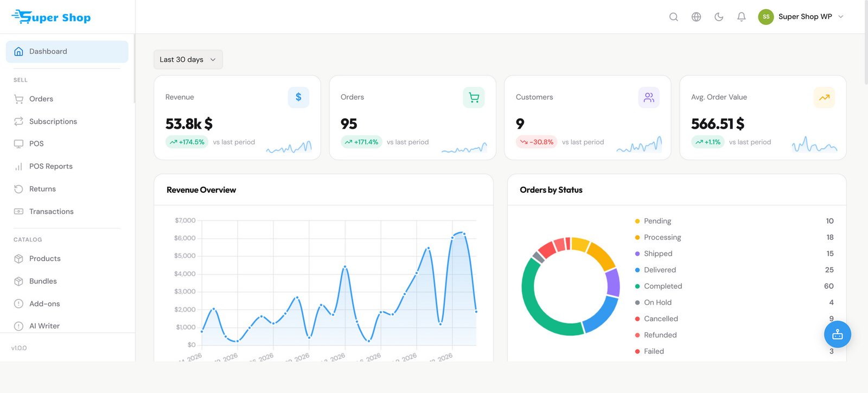868x393 pixels.
Task: Open the language globe icon
Action: (697, 17)
